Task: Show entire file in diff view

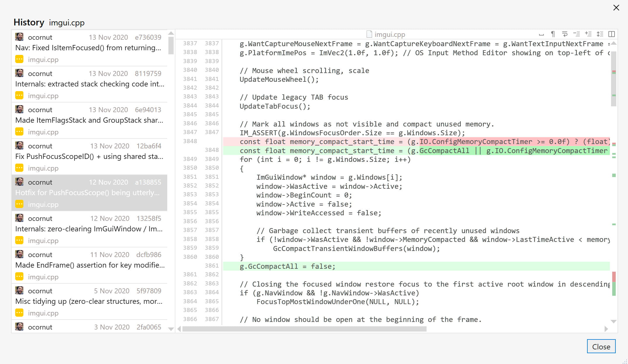Action: [x=600, y=34]
